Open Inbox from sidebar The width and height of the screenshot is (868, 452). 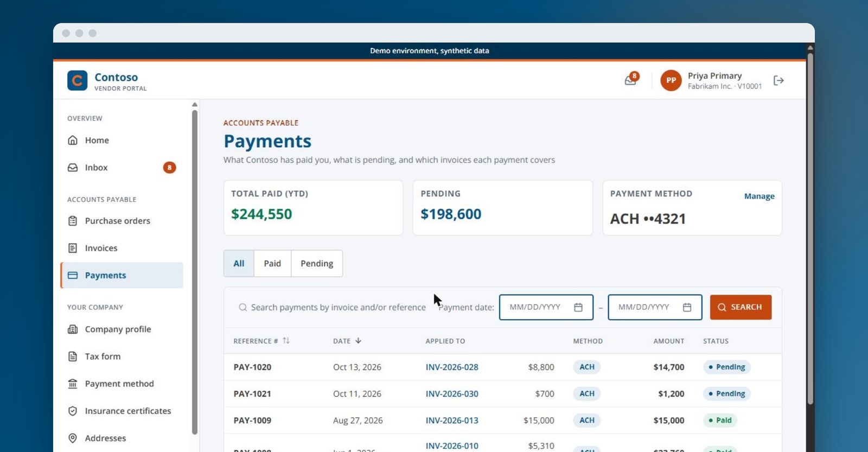(x=122, y=167)
